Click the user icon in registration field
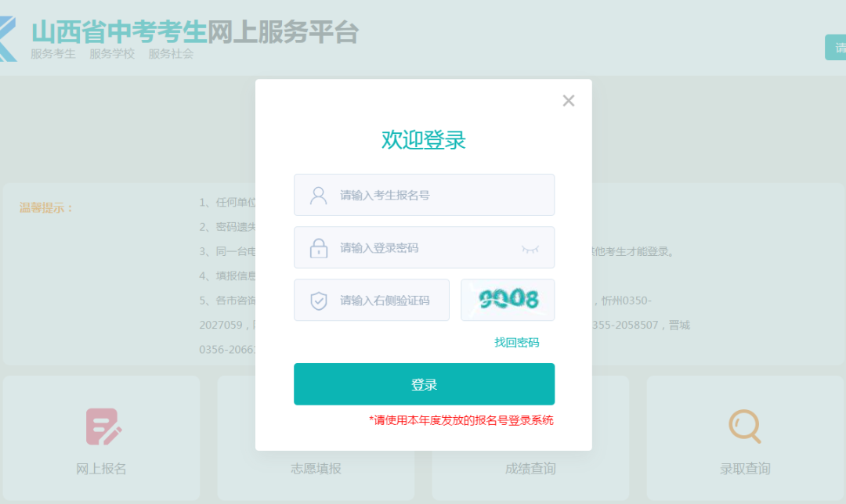This screenshot has width=846, height=504. click(318, 195)
